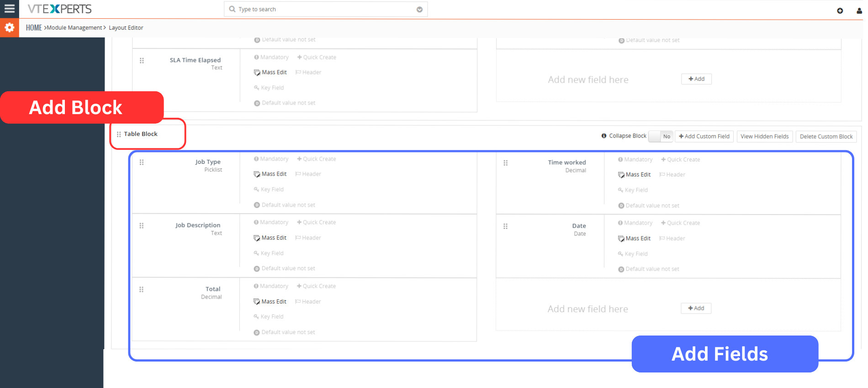Click the quick add plus icon
868x388 pixels.
click(x=840, y=10)
